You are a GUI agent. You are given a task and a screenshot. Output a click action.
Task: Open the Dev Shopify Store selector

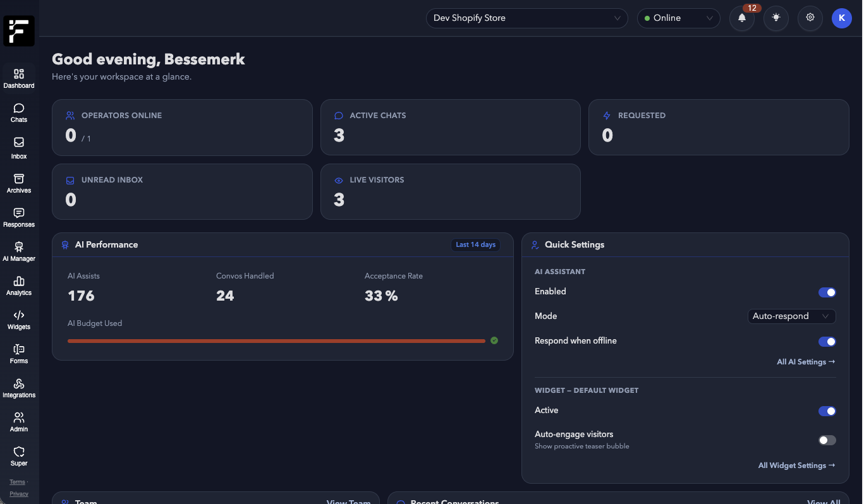(526, 18)
